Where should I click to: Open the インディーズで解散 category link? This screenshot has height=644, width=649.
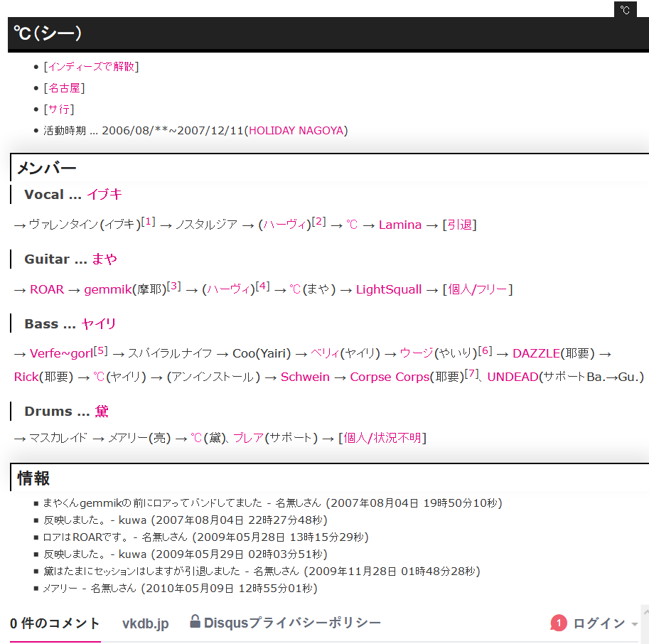point(91,67)
